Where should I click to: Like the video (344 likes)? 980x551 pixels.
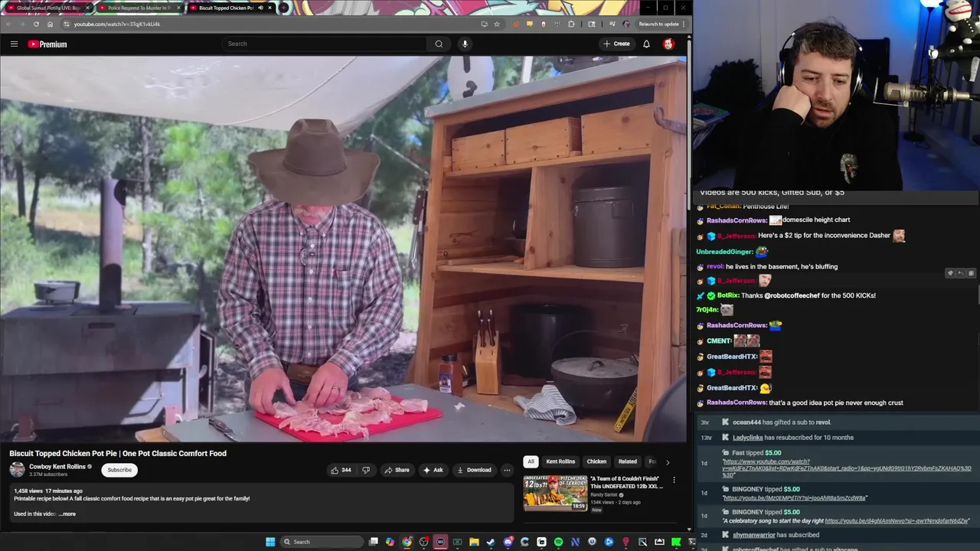(x=341, y=470)
